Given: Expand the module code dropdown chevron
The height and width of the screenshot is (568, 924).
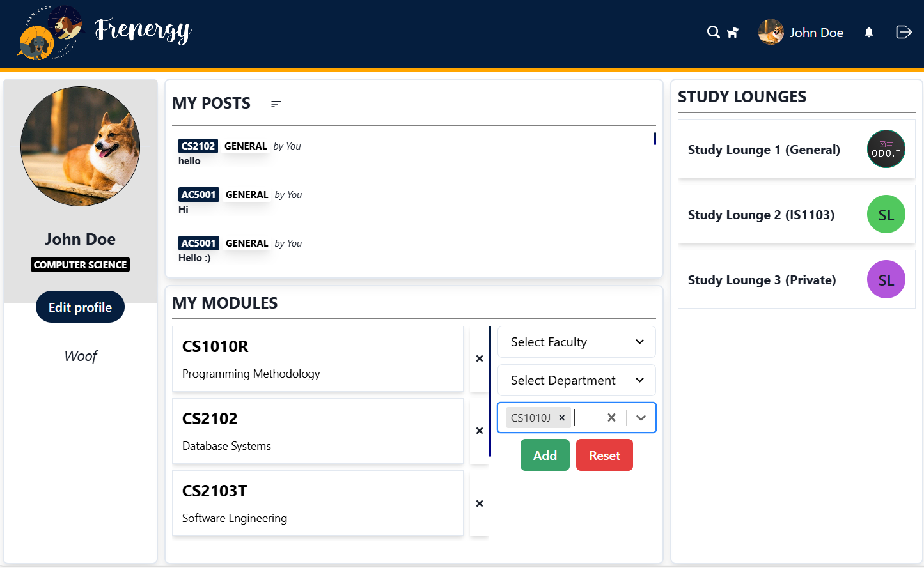Looking at the screenshot, I should 641,417.
